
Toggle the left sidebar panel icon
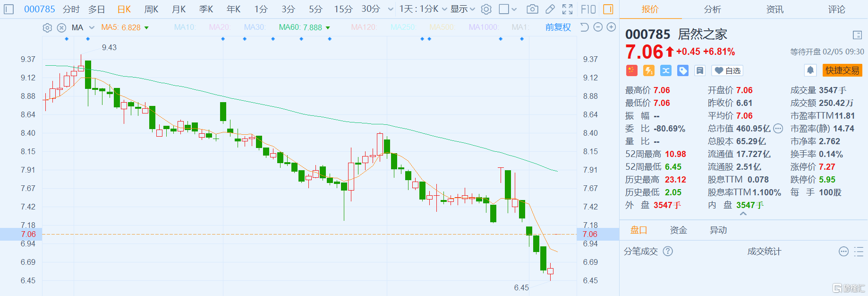point(9,9)
